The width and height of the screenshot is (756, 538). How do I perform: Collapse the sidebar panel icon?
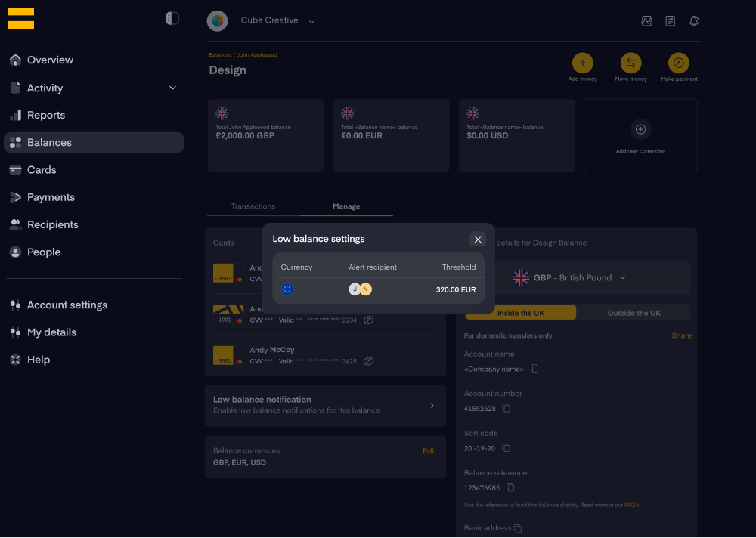(x=172, y=18)
